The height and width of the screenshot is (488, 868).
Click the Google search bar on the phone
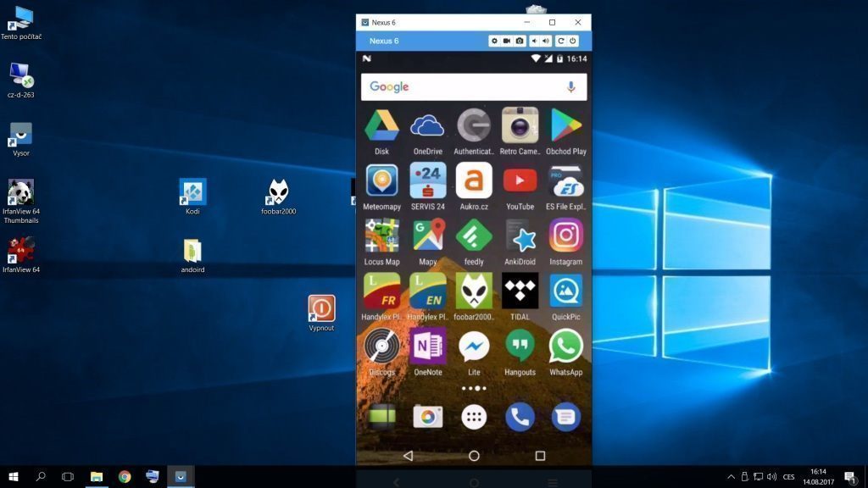point(474,87)
